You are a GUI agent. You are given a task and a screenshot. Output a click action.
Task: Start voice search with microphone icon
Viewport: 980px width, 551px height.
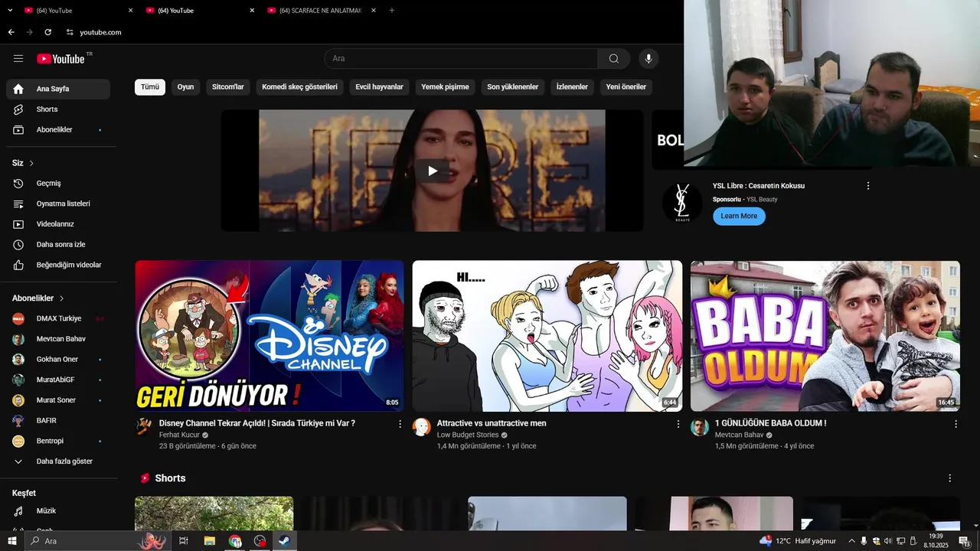[x=648, y=59]
